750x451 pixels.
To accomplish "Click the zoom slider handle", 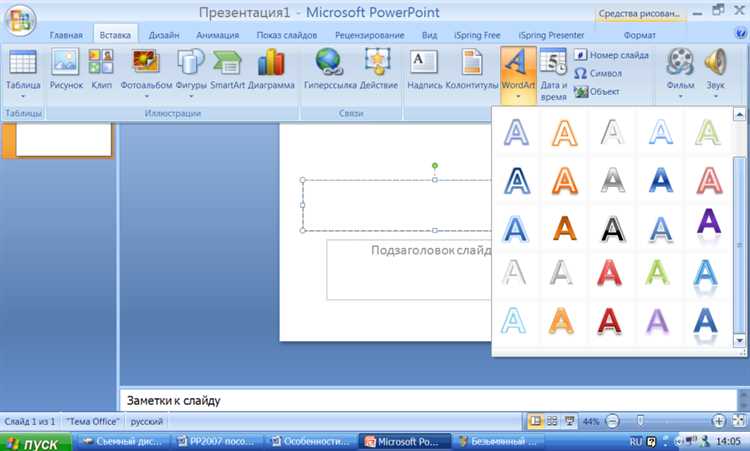I will click(640, 421).
